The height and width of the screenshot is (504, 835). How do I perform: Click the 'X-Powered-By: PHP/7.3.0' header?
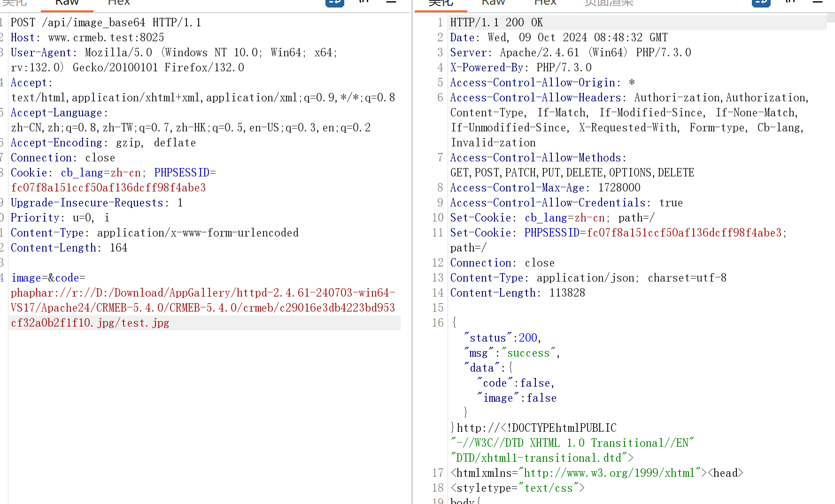tap(521, 68)
